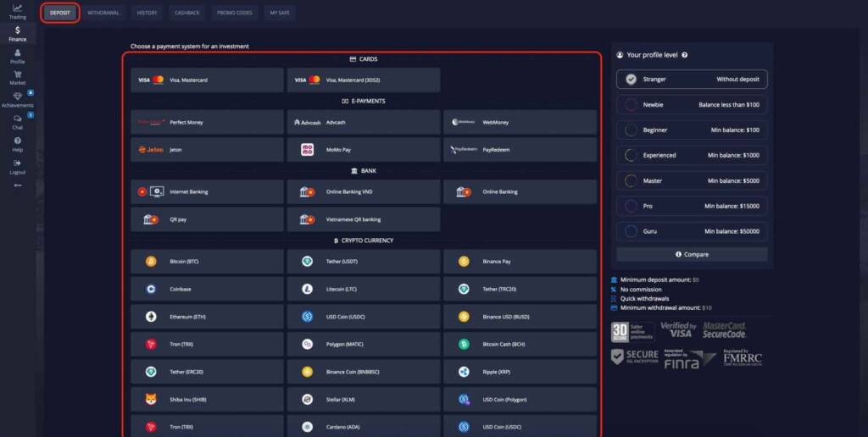Select the Experienced profile level
This screenshot has height=437, width=868.
[692, 156]
